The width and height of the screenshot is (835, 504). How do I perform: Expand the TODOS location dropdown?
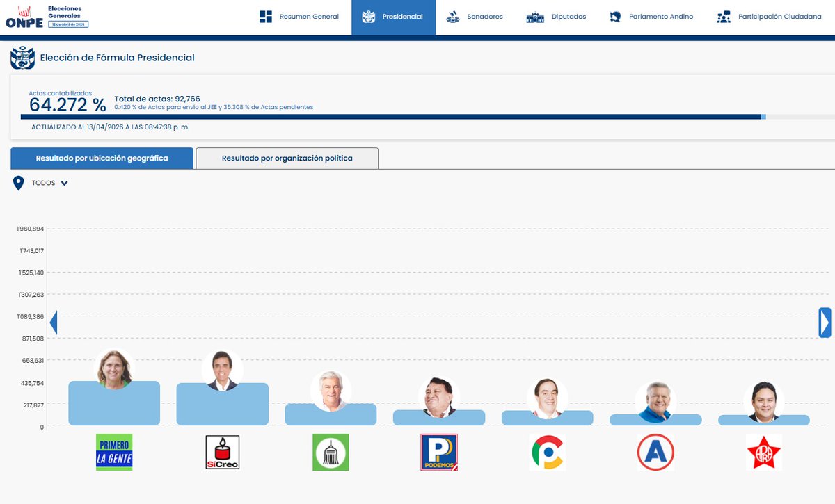(x=64, y=183)
